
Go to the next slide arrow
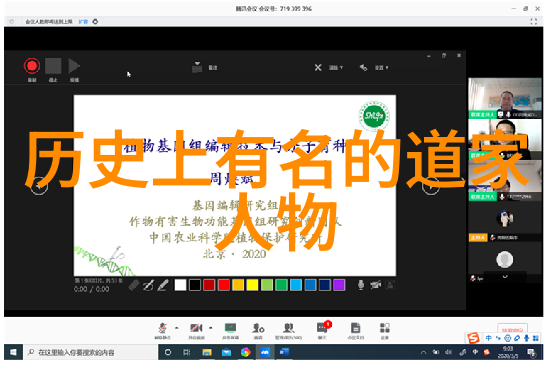click(431, 186)
